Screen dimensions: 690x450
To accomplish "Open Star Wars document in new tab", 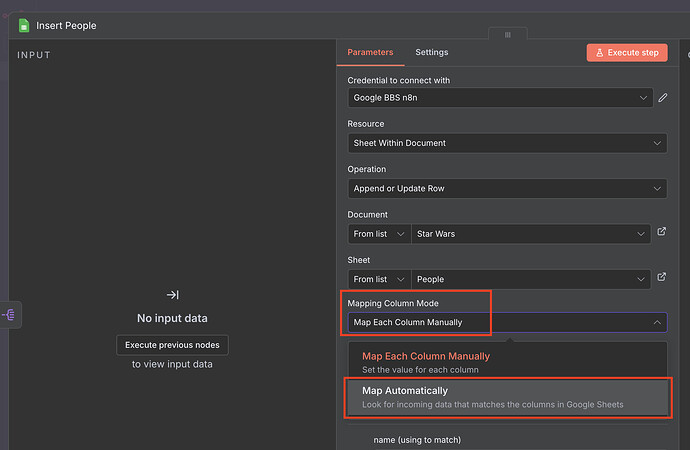I will (662, 233).
